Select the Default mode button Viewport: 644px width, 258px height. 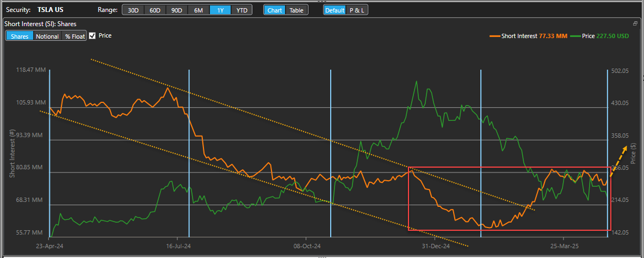(335, 10)
